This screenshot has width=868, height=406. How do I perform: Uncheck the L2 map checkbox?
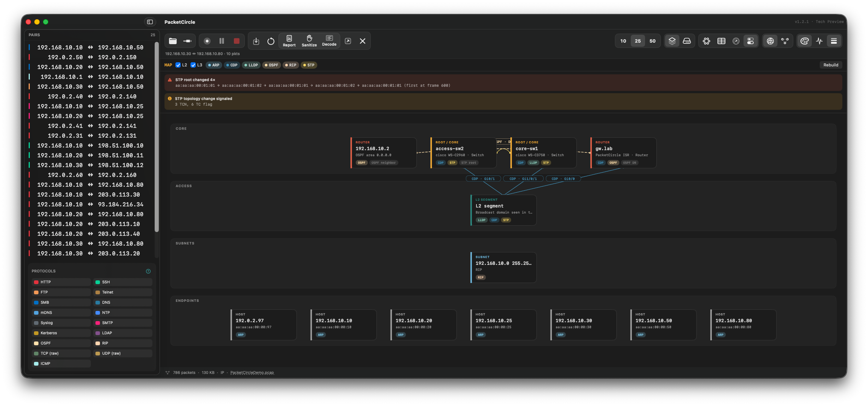click(x=178, y=65)
